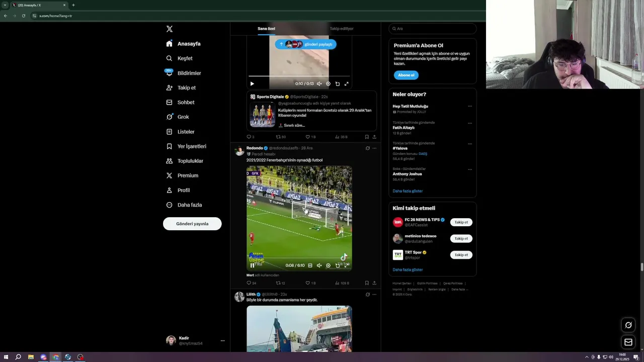View analytics of Redondo's post, 109 B
The width and height of the screenshot is (644, 362).
tap(342, 283)
